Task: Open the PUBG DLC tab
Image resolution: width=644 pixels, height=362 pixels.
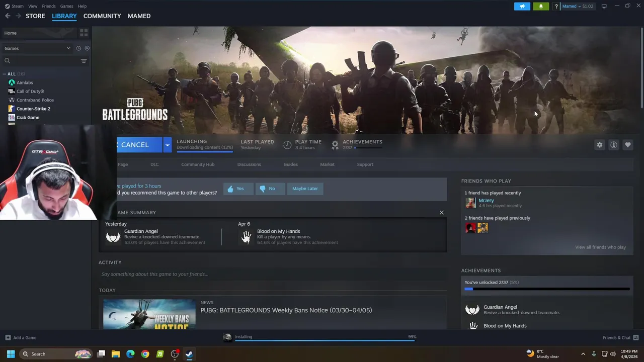Action: click(154, 164)
